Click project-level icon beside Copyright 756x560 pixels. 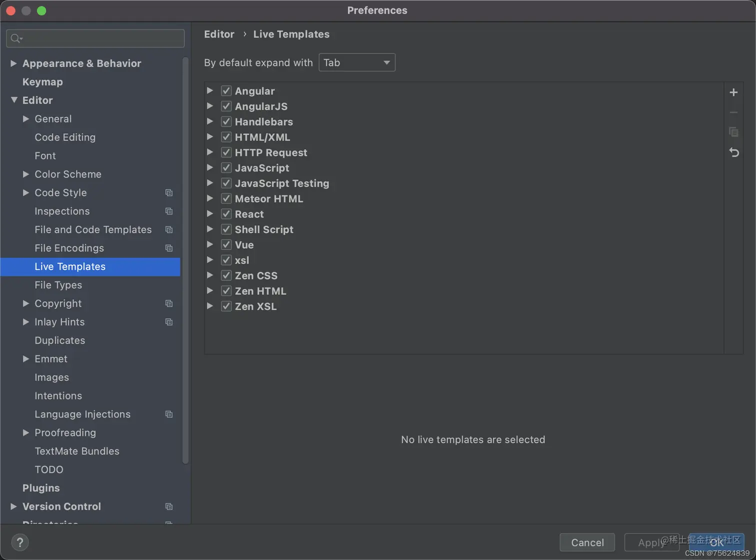pos(169,304)
